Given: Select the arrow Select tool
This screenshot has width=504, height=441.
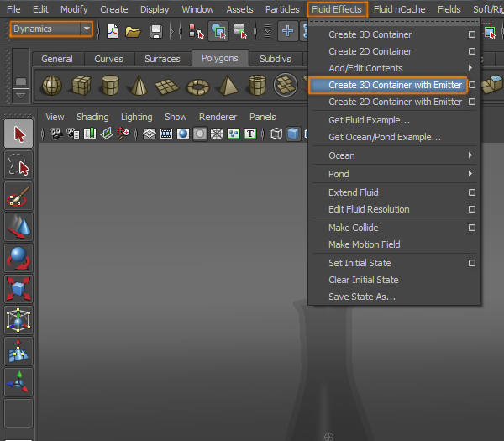Looking at the screenshot, I should pyautogui.click(x=19, y=134).
